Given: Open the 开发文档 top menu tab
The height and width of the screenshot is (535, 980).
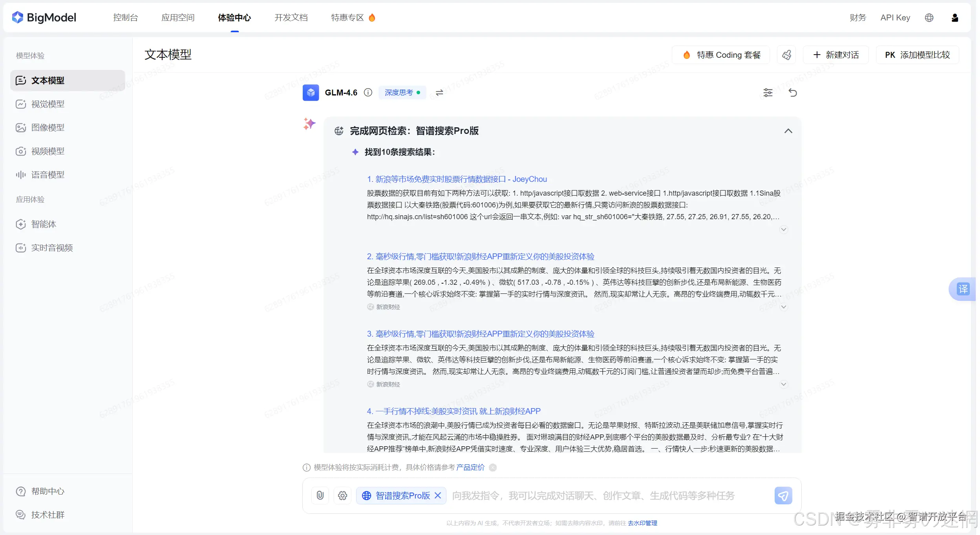Looking at the screenshot, I should coord(291,18).
